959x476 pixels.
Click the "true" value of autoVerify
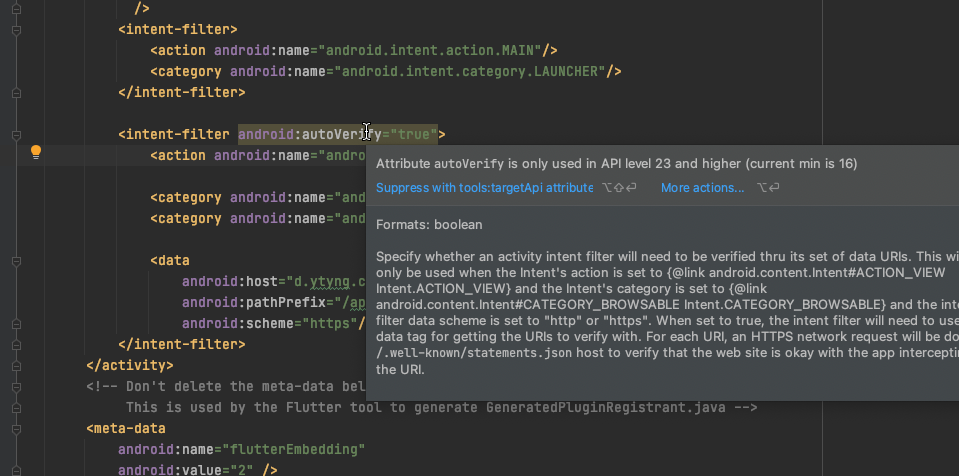click(x=411, y=134)
